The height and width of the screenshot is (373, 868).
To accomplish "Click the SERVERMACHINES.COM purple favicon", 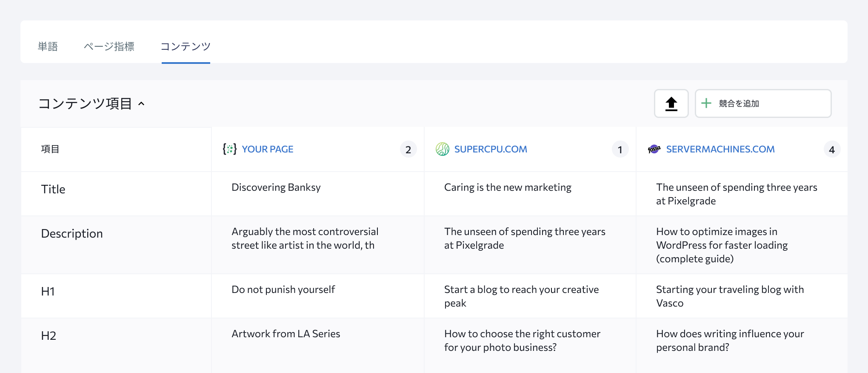I will click(x=654, y=149).
